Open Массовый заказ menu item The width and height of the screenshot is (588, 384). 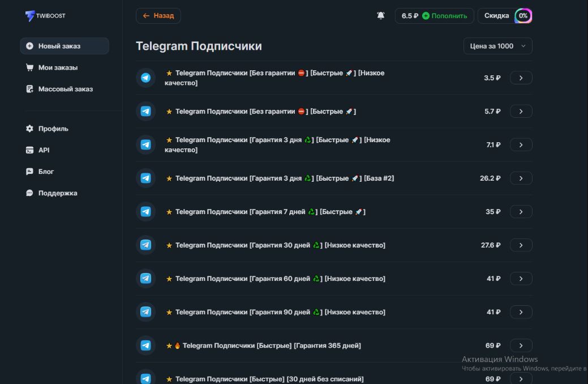tap(65, 89)
